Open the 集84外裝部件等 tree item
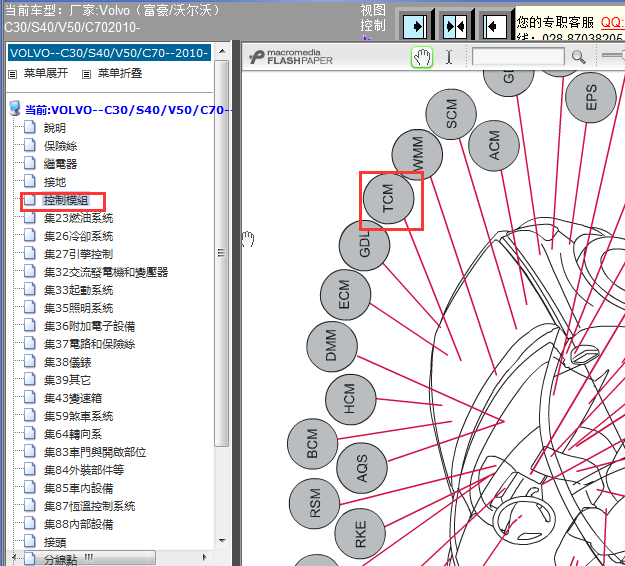625x566 pixels. point(84,470)
